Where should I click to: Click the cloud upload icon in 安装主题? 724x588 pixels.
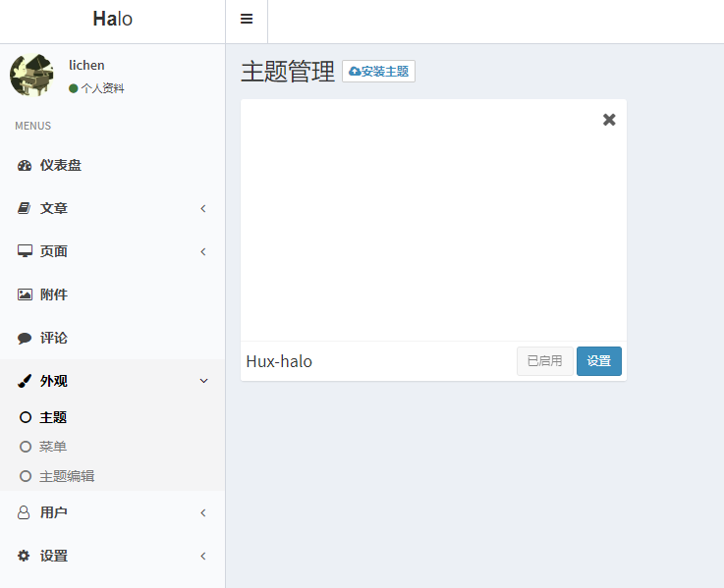pyautogui.click(x=355, y=71)
